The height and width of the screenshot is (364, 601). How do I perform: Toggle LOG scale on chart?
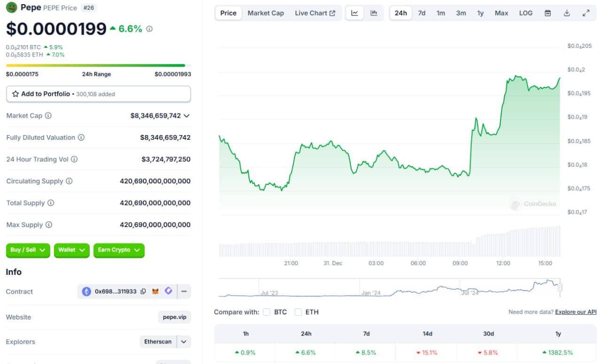(526, 13)
